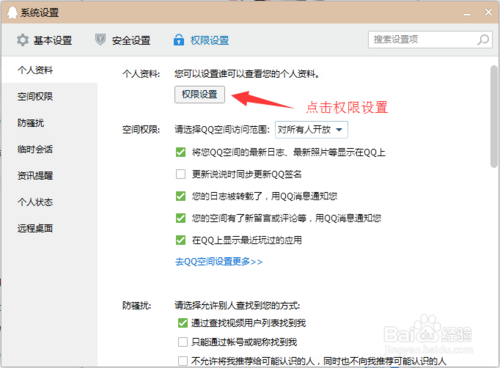Click the QQ penguin logo icon
500x368 pixels.
click(x=12, y=13)
